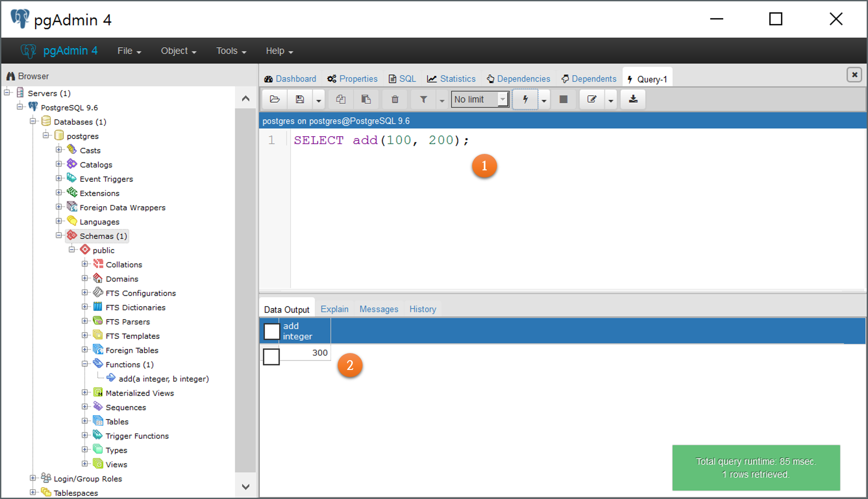This screenshot has height=499, width=868.
Task: Select the postgres database node
Action: click(x=83, y=136)
